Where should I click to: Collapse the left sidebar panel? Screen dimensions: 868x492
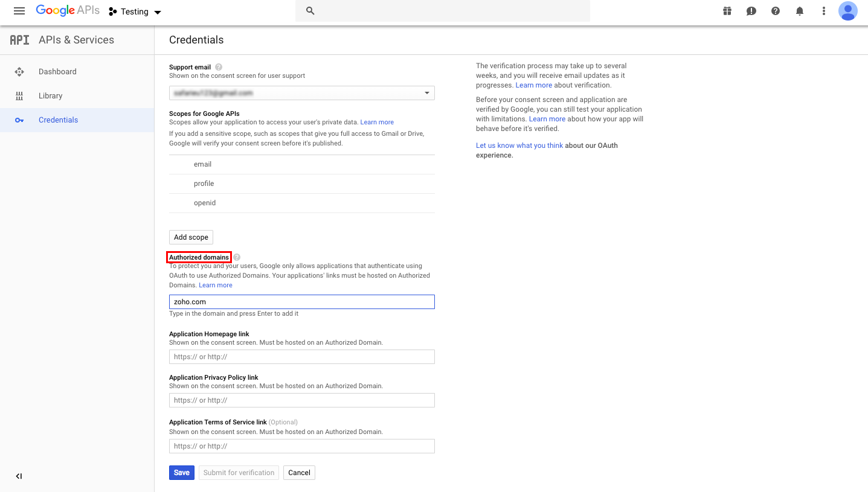(19, 476)
